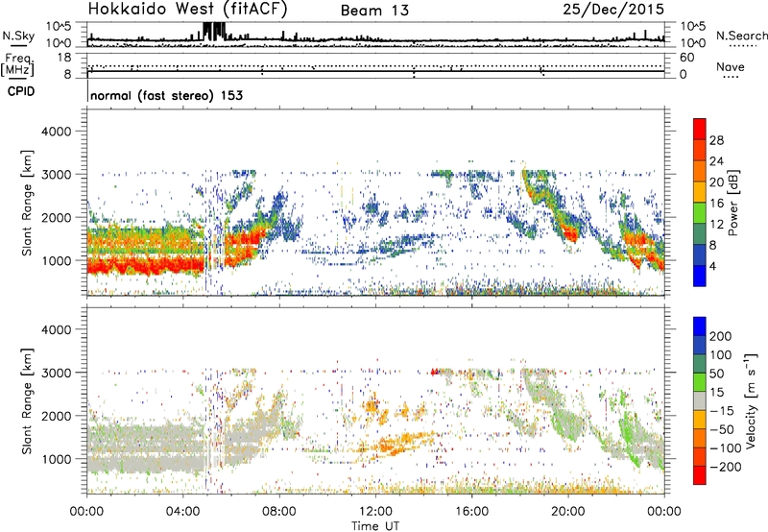The height and width of the screenshot is (532, 768).
Task: Click the "28" power colorbar value
Action: click(x=716, y=140)
